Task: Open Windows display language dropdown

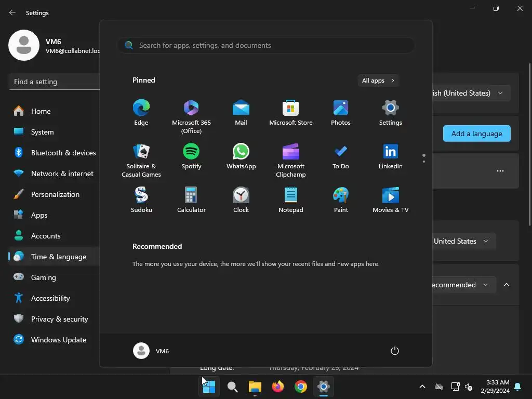Action: tap(472, 93)
